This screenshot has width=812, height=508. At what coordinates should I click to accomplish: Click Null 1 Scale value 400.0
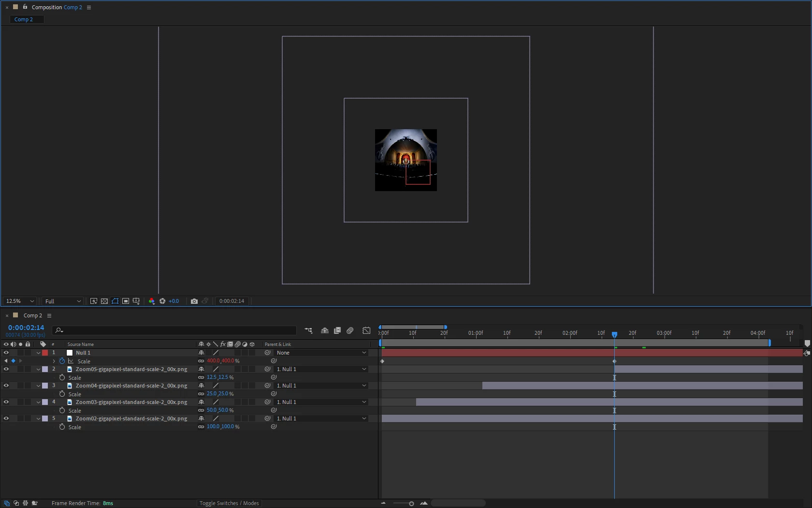point(213,361)
